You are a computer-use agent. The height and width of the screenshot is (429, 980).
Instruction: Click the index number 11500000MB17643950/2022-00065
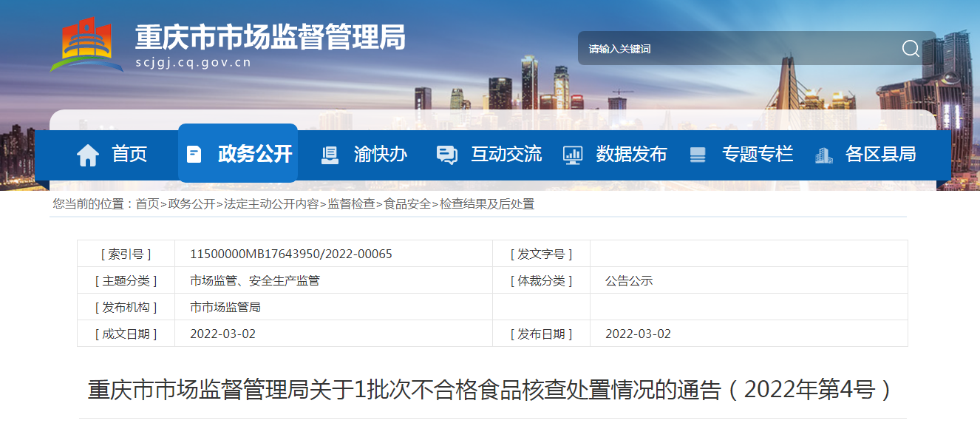(291, 254)
